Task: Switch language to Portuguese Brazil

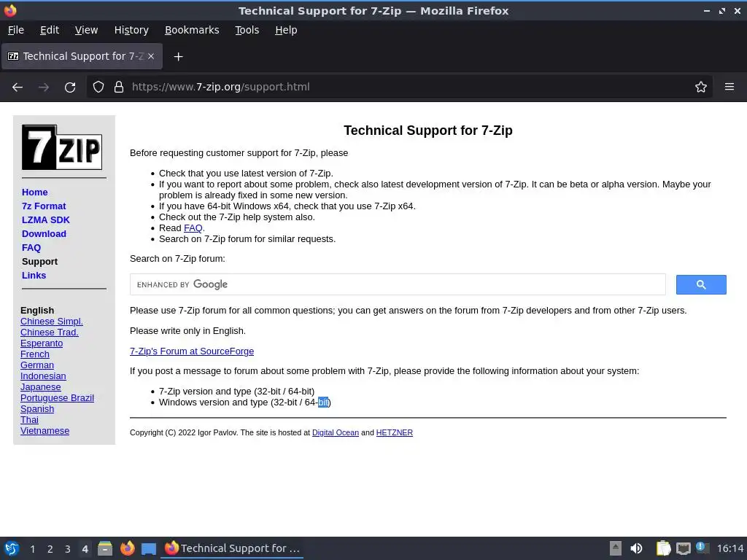Action: click(x=57, y=398)
